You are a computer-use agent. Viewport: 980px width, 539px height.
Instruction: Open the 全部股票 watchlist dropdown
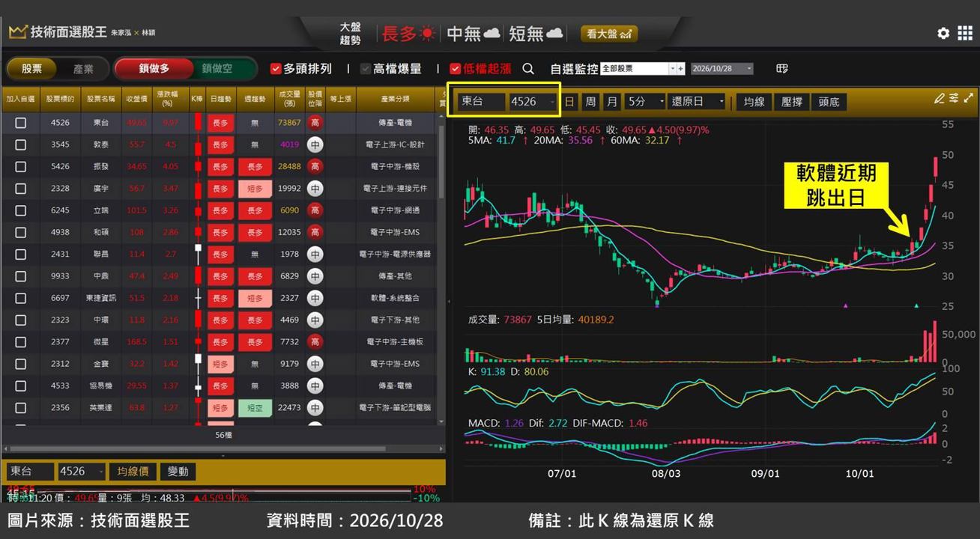pyautogui.click(x=638, y=68)
